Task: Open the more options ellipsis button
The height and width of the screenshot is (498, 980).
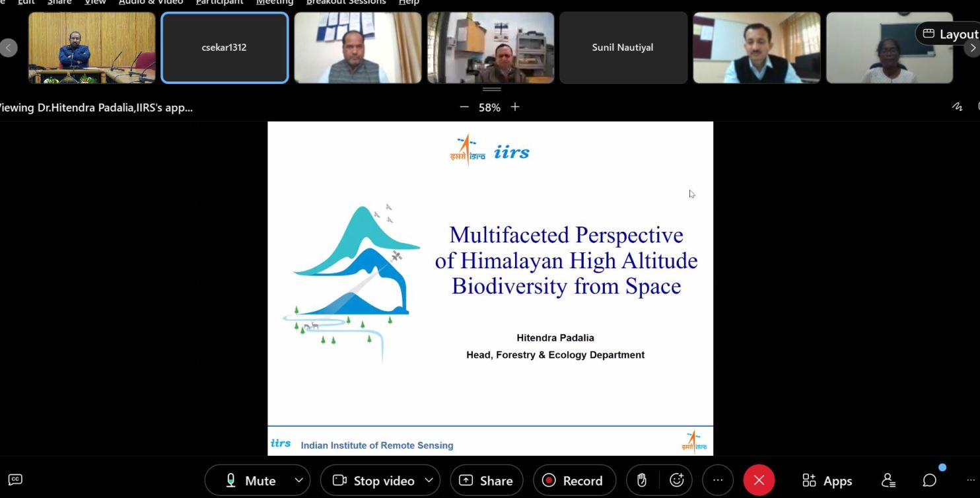Action: pos(718,480)
